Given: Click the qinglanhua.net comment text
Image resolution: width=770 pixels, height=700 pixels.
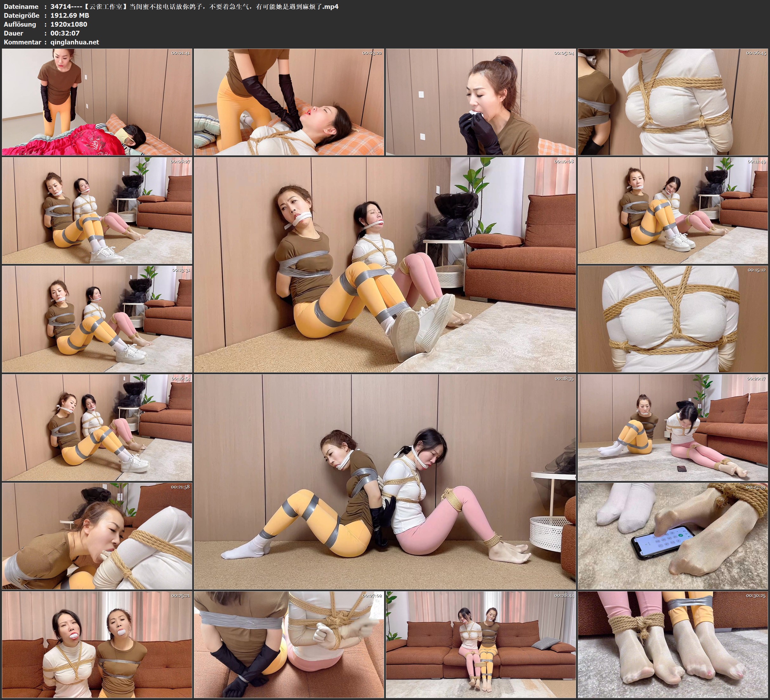Looking at the screenshot, I should pyautogui.click(x=75, y=42).
